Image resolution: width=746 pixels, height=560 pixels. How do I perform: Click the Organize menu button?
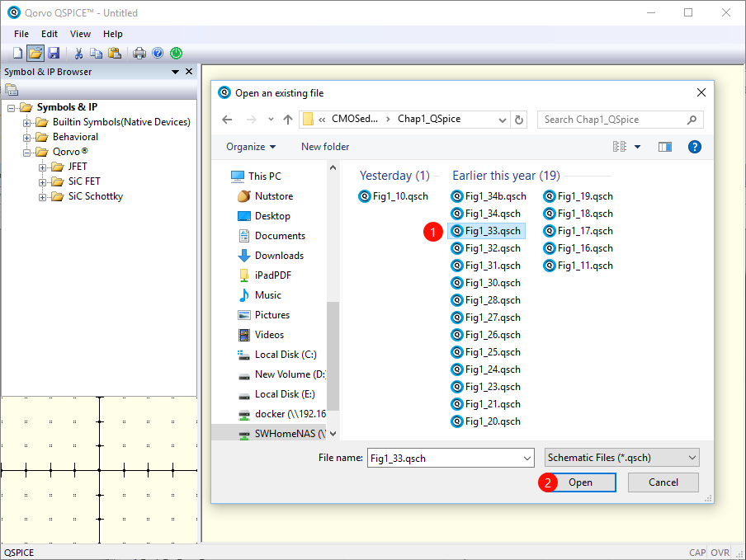coord(251,147)
